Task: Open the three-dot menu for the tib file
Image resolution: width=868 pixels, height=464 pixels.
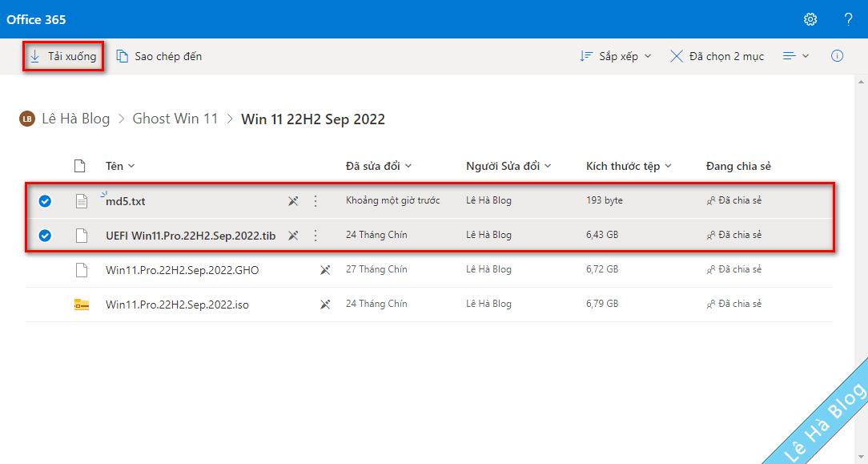Action: point(315,235)
